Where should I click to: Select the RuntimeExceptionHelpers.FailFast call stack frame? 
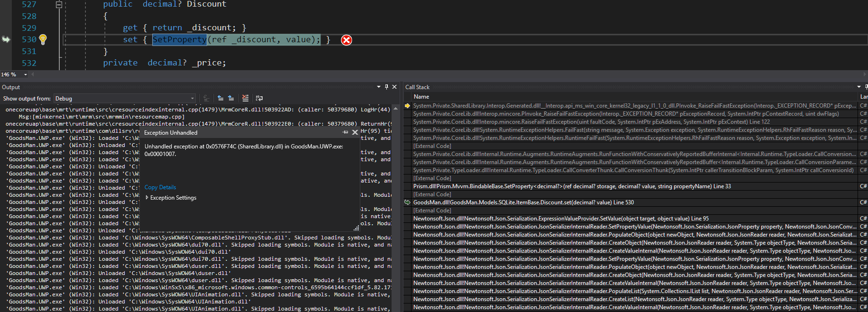[x=635, y=130]
